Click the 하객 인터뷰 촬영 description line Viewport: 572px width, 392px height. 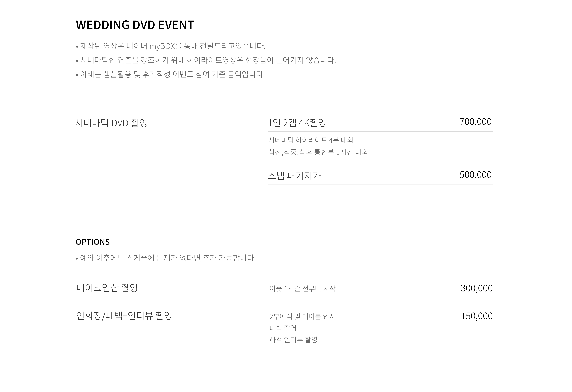click(293, 340)
